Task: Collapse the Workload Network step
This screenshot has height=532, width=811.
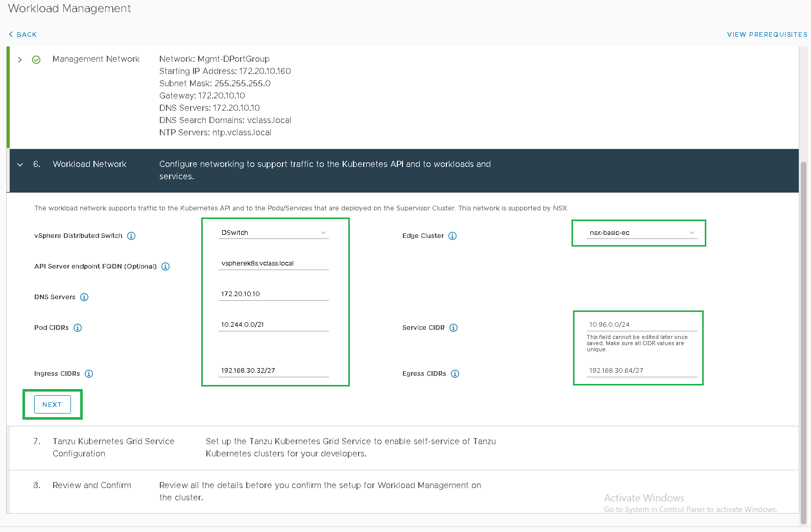Action: (20, 164)
